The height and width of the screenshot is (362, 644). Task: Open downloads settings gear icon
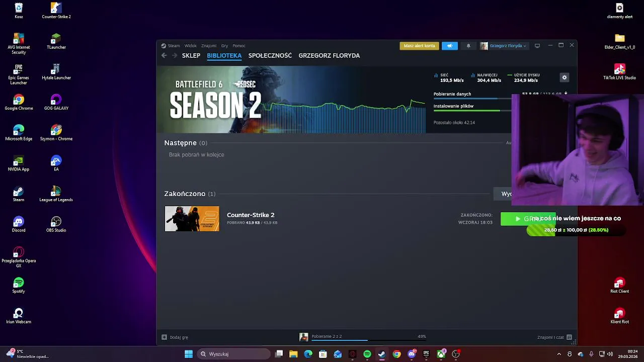pyautogui.click(x=565, y=77)
